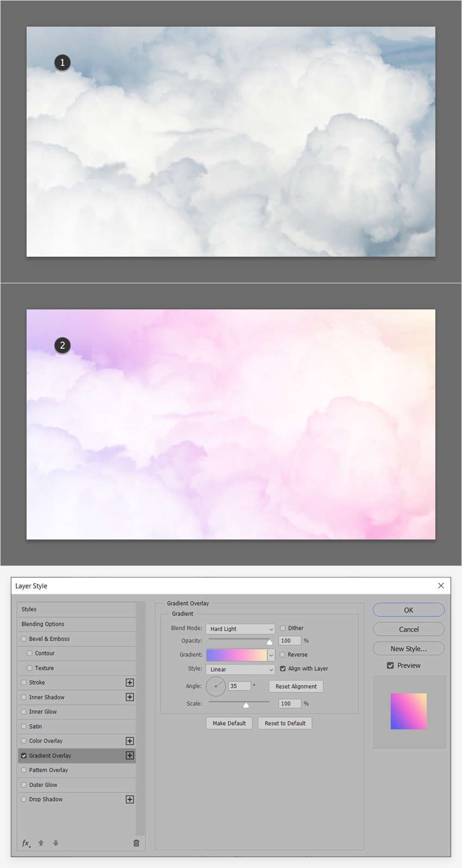This screenshot has width=462, height=868.
Task: Uncheck Align with Layer
Action: click(283, 669)
